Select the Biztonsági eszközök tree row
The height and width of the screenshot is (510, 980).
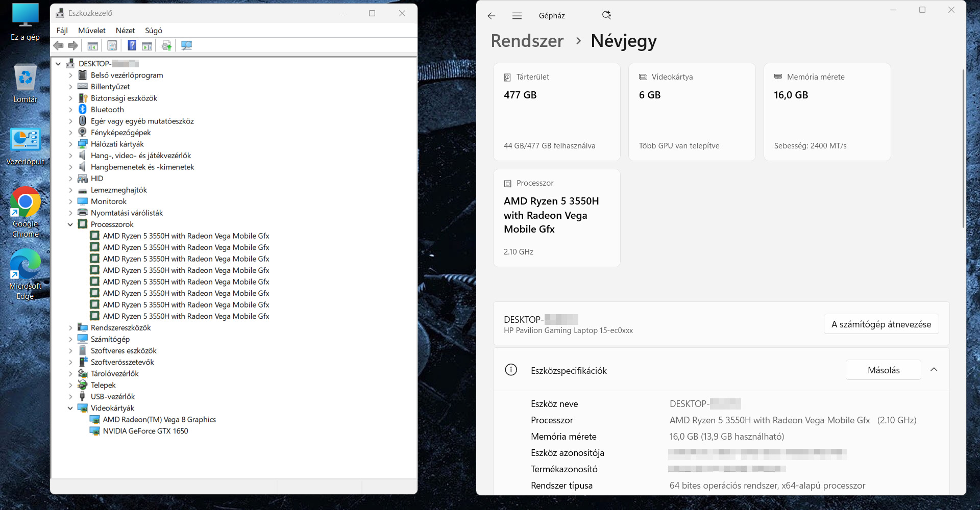tap(124, 98)
